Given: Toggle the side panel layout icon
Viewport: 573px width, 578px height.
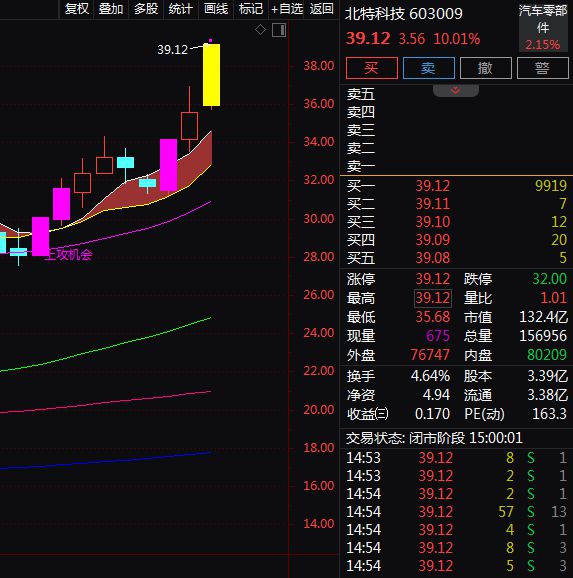Looking at the screenshot, I should [279, 30].
